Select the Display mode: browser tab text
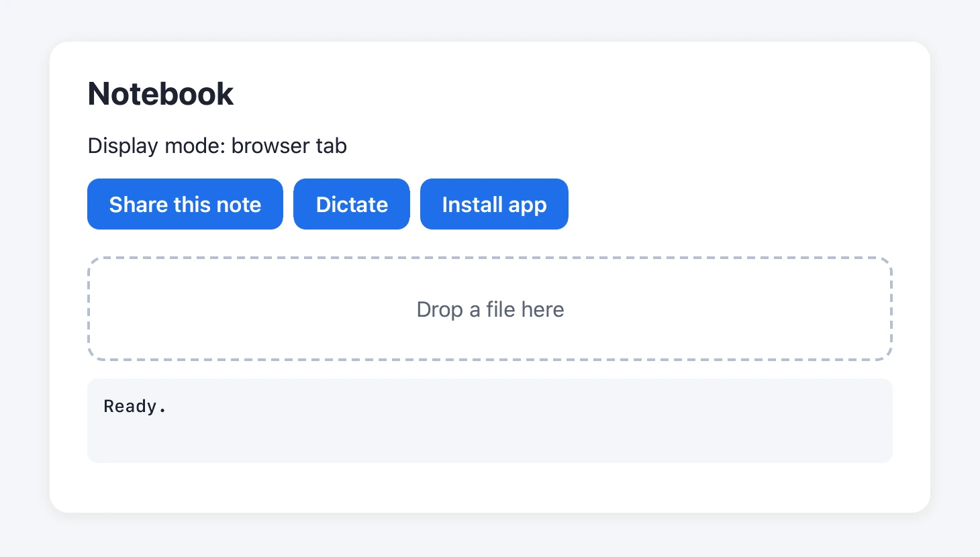 217,146
